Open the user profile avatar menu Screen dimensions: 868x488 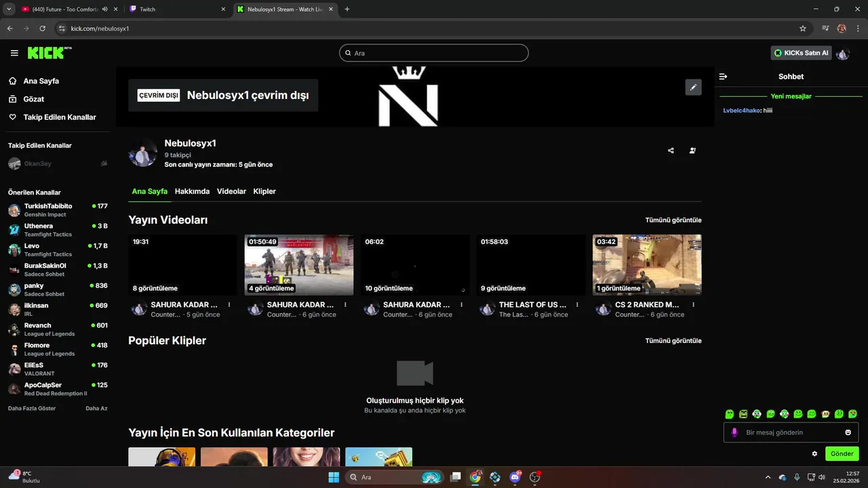click(x=843, y=53)
